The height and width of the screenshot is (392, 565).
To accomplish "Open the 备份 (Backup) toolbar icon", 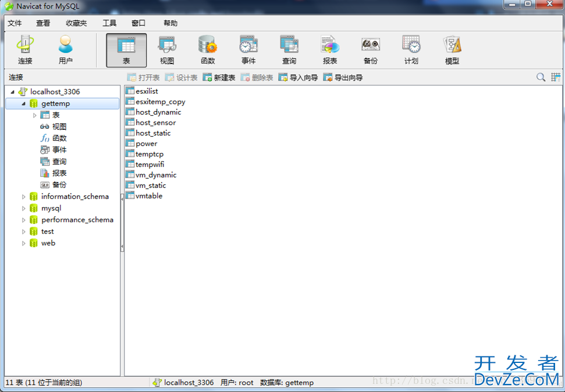I will [371, 50].
